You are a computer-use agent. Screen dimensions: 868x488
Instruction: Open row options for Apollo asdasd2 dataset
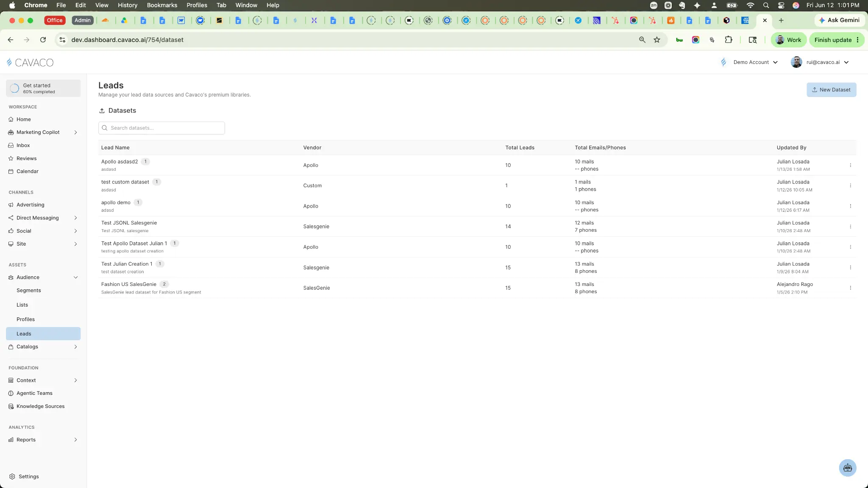[x=850, y=165]
